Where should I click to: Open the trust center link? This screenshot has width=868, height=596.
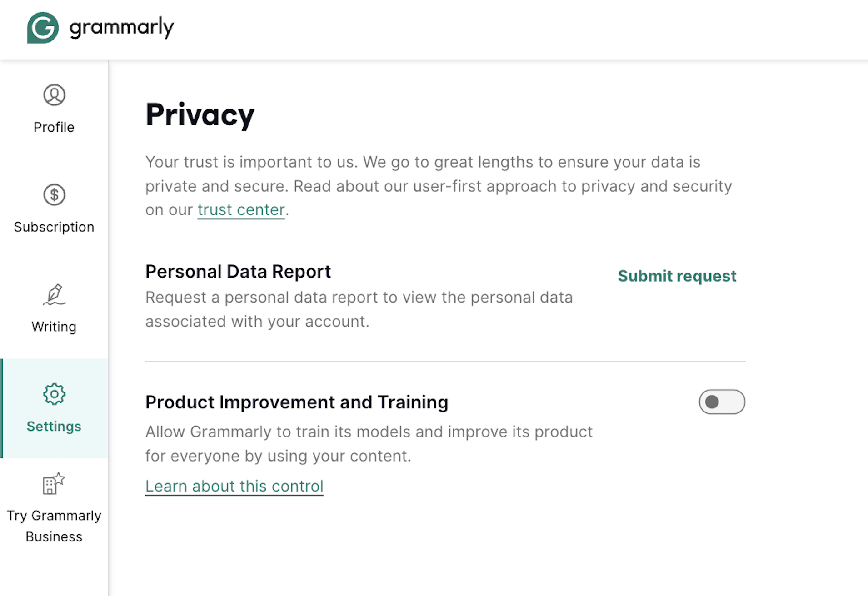tap(241, 209)
